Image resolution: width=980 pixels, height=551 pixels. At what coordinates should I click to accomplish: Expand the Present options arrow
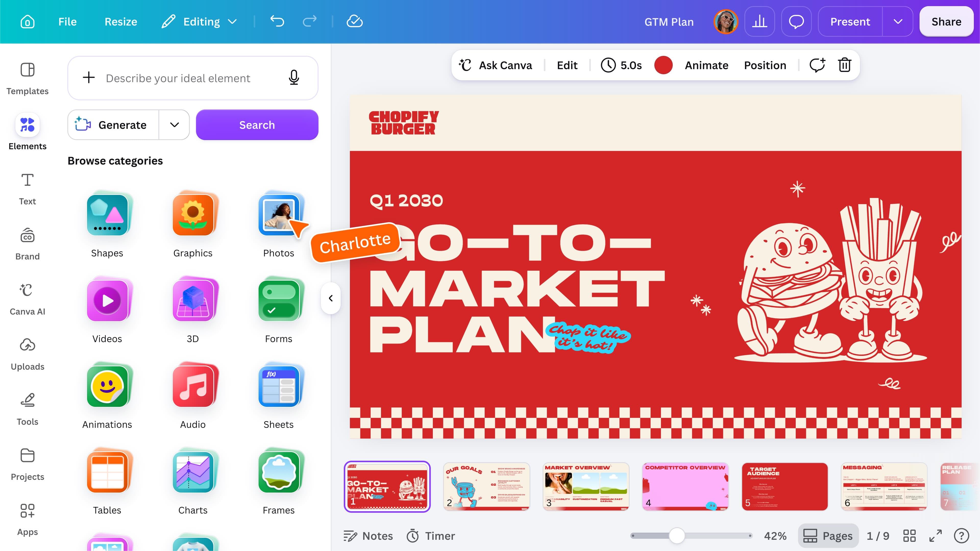[898, 22]
